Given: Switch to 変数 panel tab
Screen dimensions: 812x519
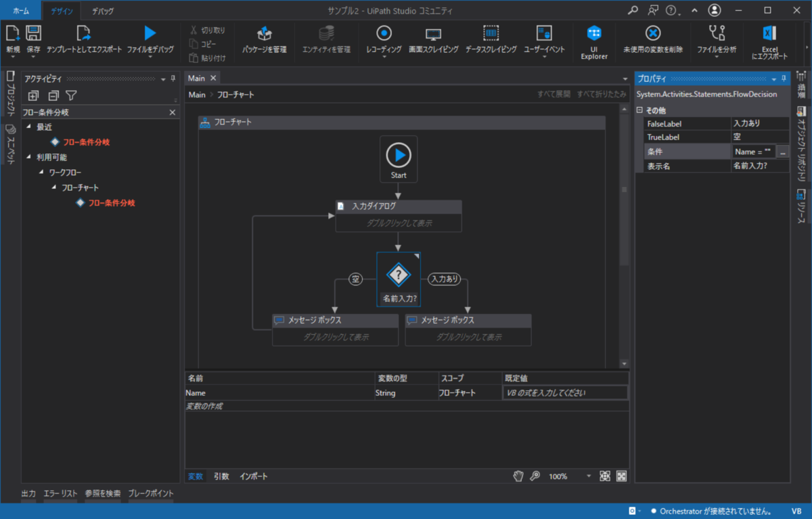Looking at the screenshot, I should click(195, 476).
